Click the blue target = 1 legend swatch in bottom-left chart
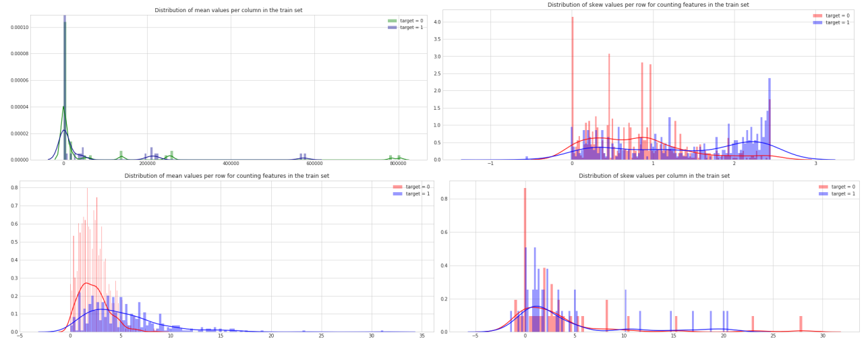The width and height of the screenshot is (868, 341). (398, 193)
